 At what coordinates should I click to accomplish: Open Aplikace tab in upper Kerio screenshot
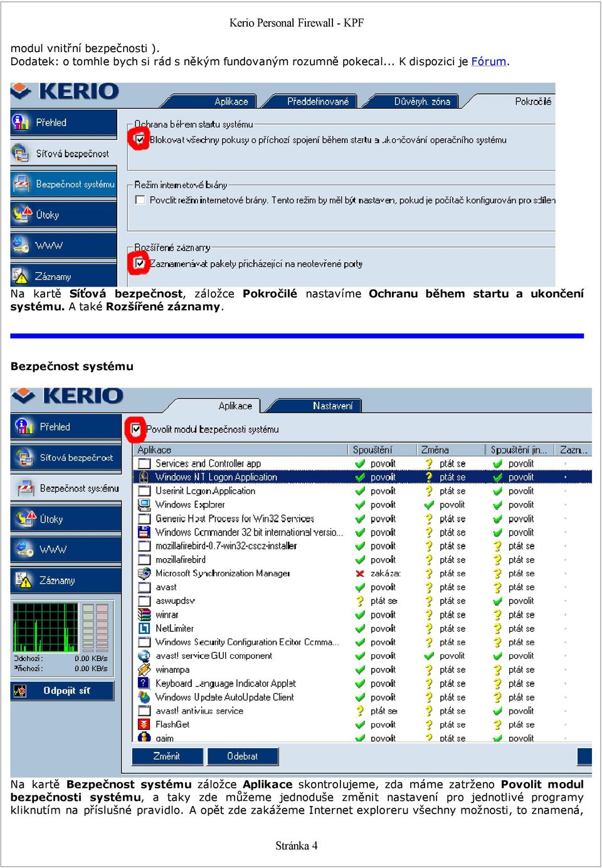coord(231,102)
